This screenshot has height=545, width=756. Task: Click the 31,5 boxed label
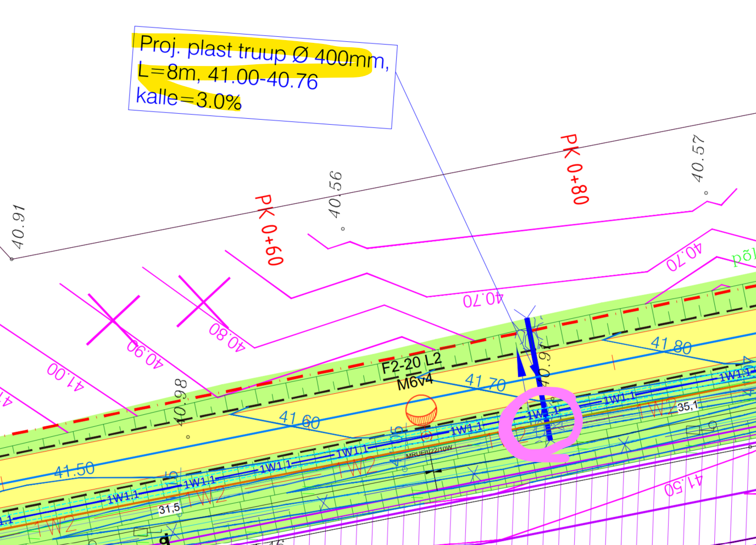click(169, 509)
